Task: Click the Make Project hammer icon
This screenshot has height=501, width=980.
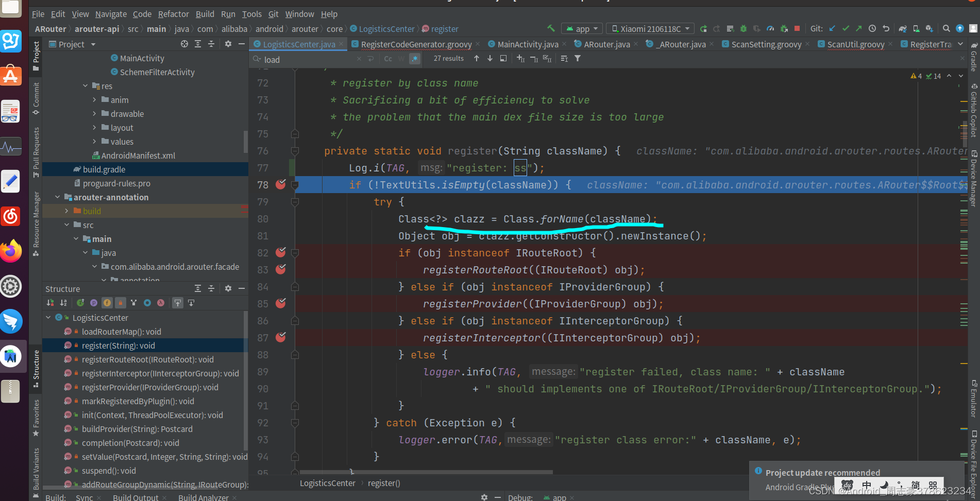Action: coord(551,29)
